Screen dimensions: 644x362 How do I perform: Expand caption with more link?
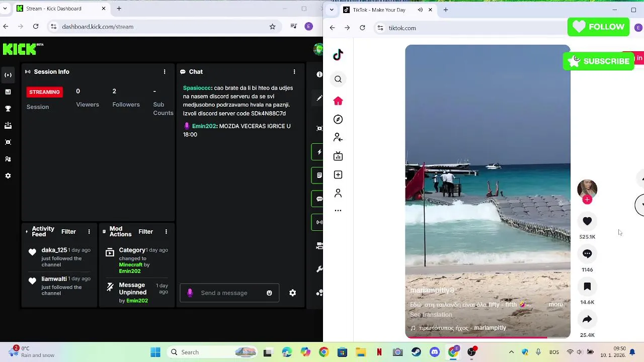555,305
